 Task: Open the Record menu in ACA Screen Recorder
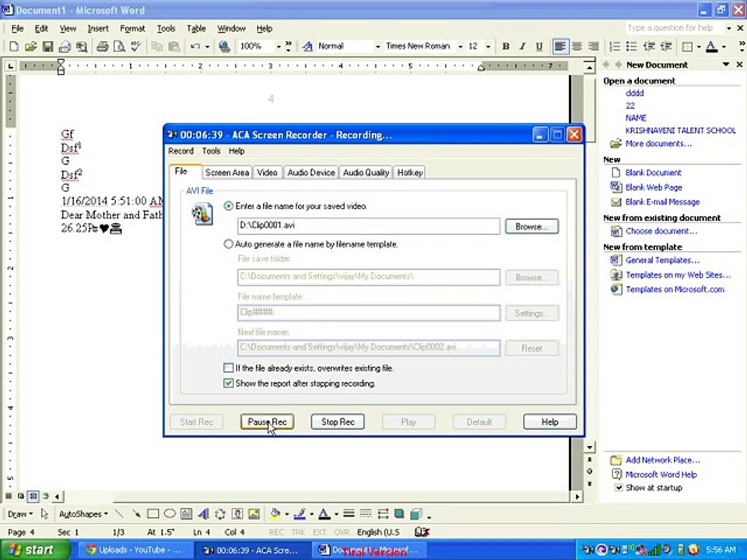181,151
